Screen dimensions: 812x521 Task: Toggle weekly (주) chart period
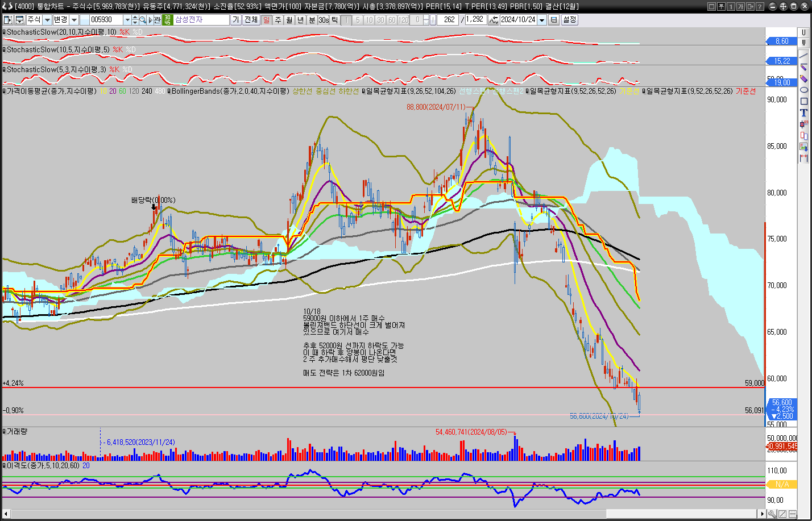277,20
